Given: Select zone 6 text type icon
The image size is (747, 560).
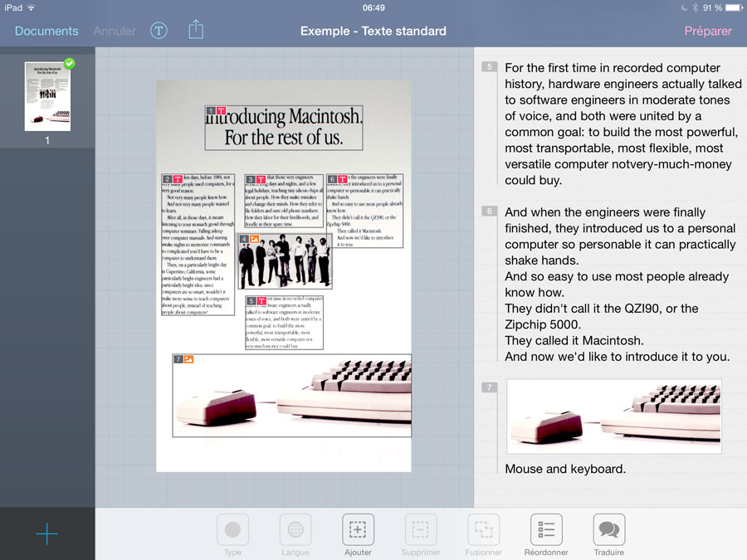Looking at the screenshot, I should (x=343, y=179).
